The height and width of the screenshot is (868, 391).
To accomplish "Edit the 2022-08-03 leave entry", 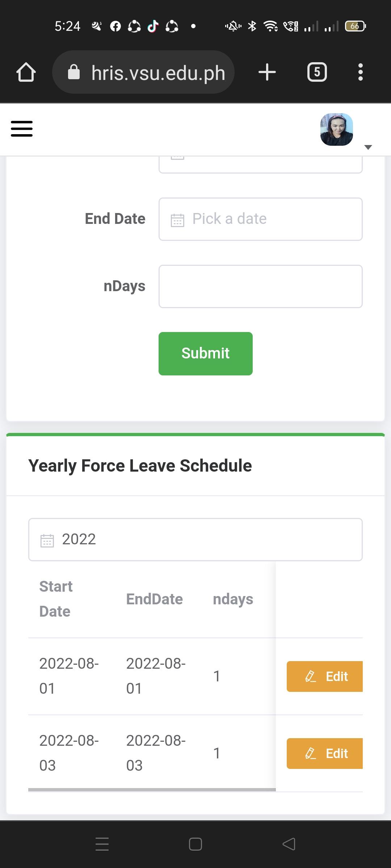I will point(325,753).
